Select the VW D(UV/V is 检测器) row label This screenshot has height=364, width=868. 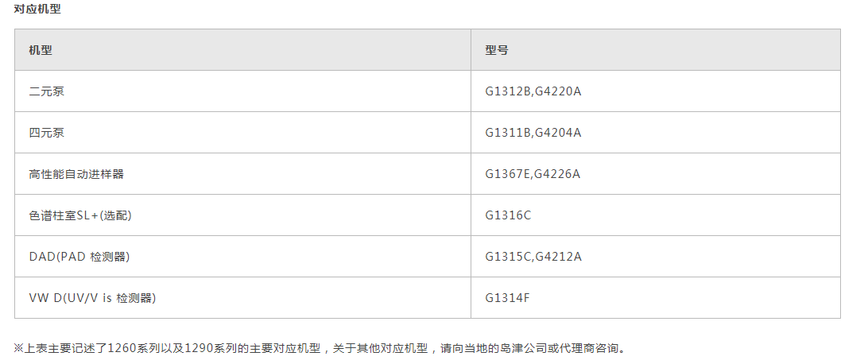point(92,298)
